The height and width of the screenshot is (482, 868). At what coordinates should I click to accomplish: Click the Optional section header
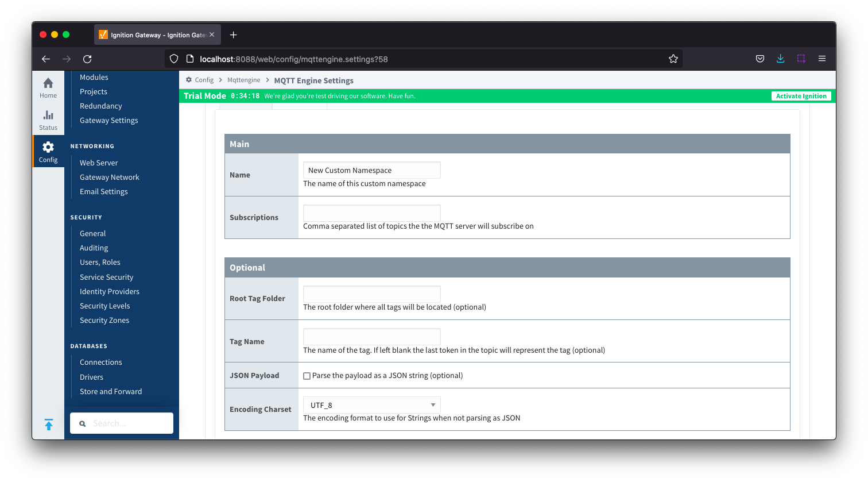click(507, 268)
